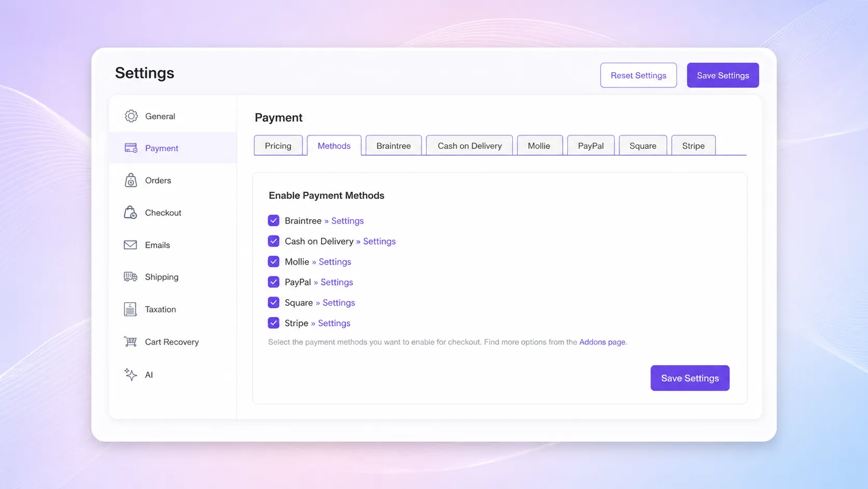
Task: Switch to the Cash on Delivery tab
Action: coord(470,146)
